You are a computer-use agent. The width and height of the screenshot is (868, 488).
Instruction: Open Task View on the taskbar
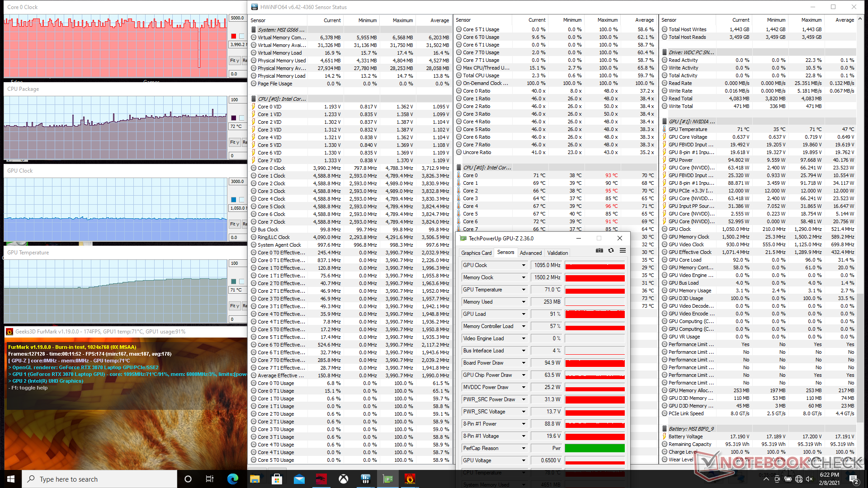[210, 479]
